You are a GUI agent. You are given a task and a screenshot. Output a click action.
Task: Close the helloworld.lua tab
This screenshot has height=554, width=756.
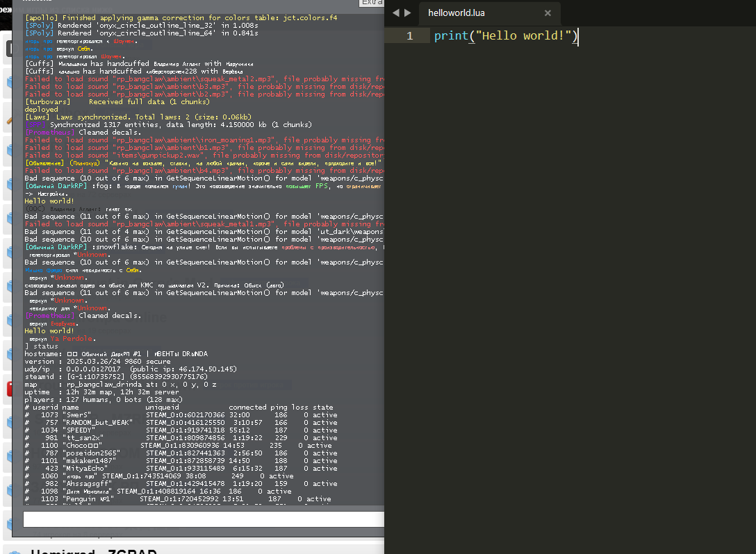coord(548,13)
